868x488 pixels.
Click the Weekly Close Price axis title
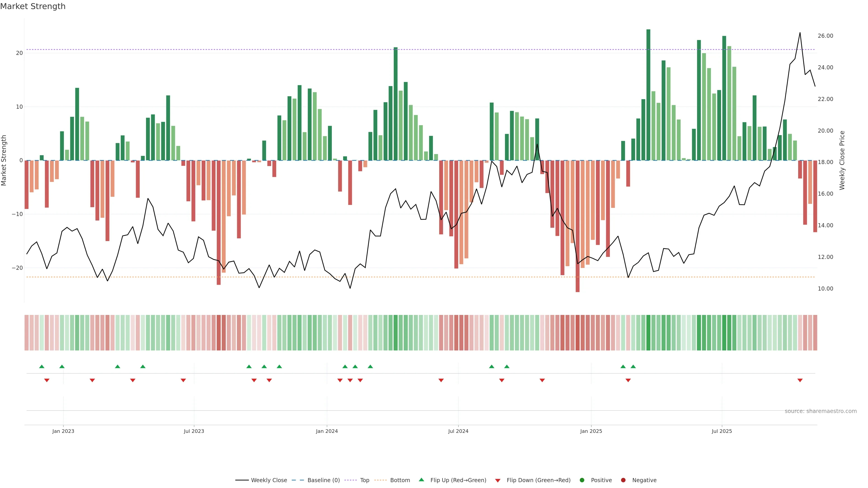tap(842, 160)
